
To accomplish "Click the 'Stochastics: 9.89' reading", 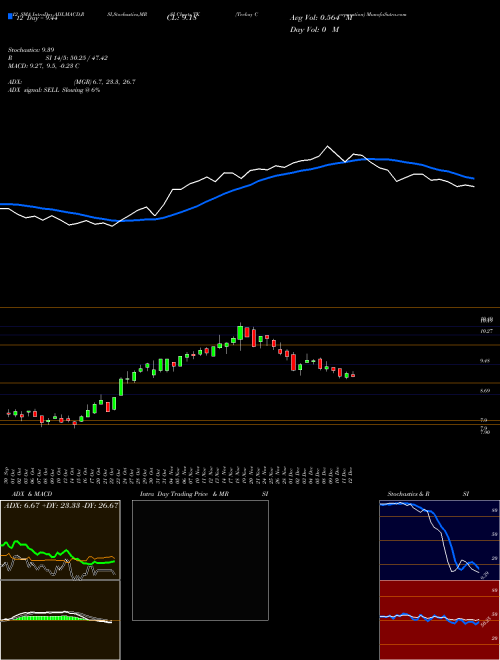I will tap(31, 50).
